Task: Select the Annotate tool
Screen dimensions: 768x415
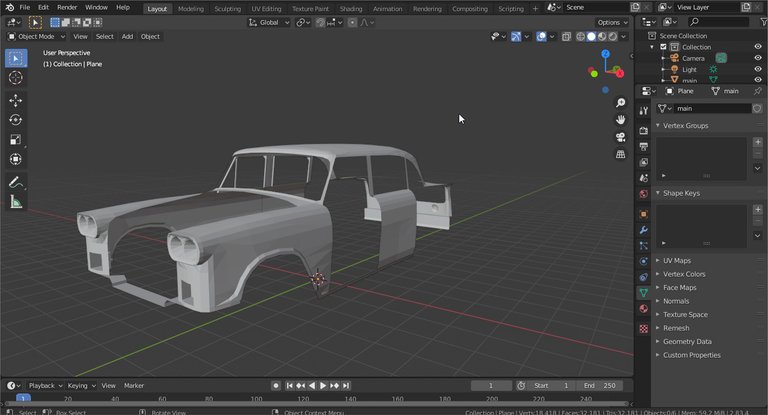Action: coord(16,182)
